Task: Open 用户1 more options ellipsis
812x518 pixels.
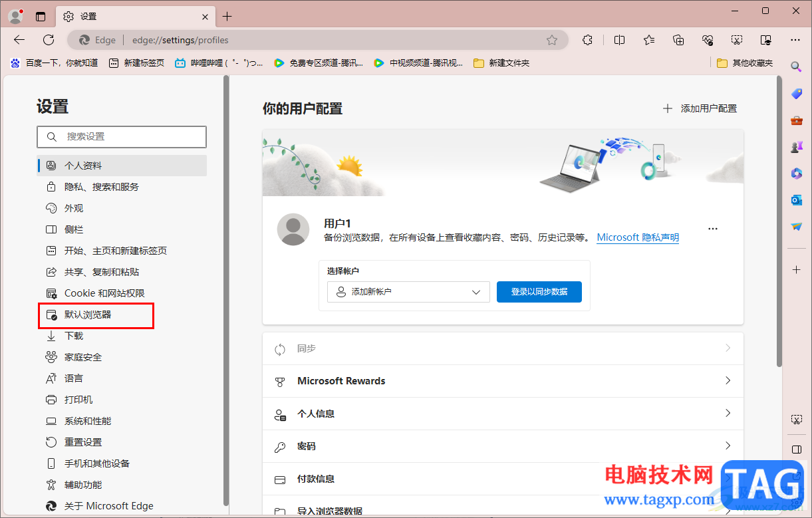Action: click(x=713, y=229)
